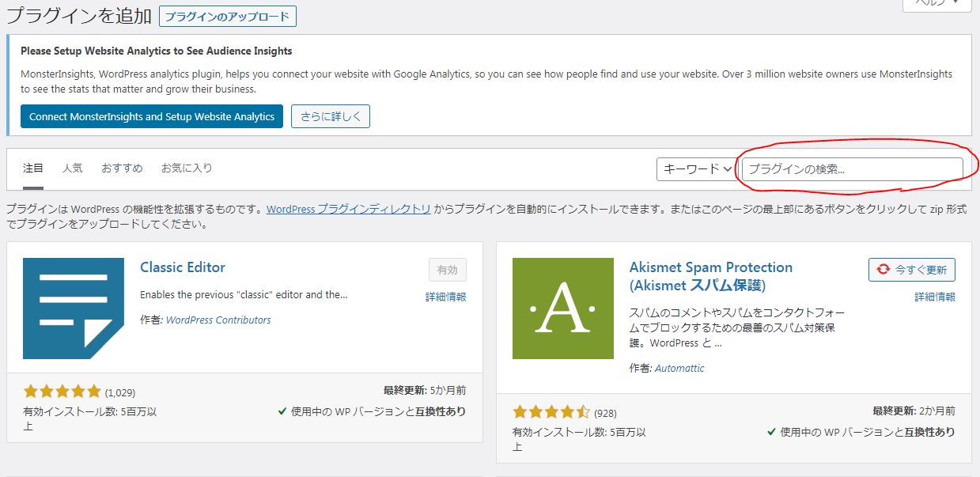Image resolution: width=980 pixels, height=477 pixels.
Task: Click the さらに詳しく button
Action: tap(331, 116)
